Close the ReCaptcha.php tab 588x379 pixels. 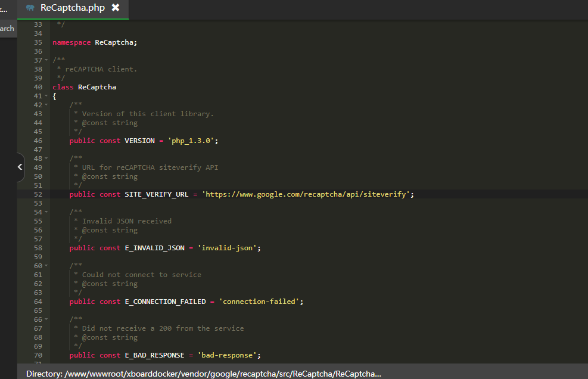(x=116, y=8)
